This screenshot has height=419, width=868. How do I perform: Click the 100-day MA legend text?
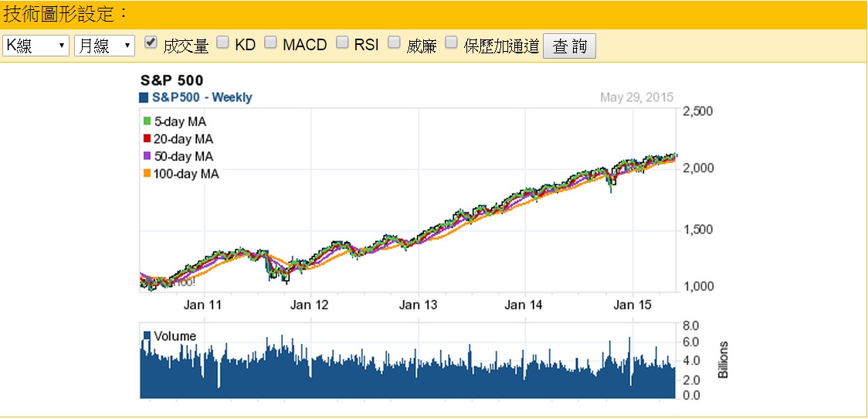coord(186,174)
